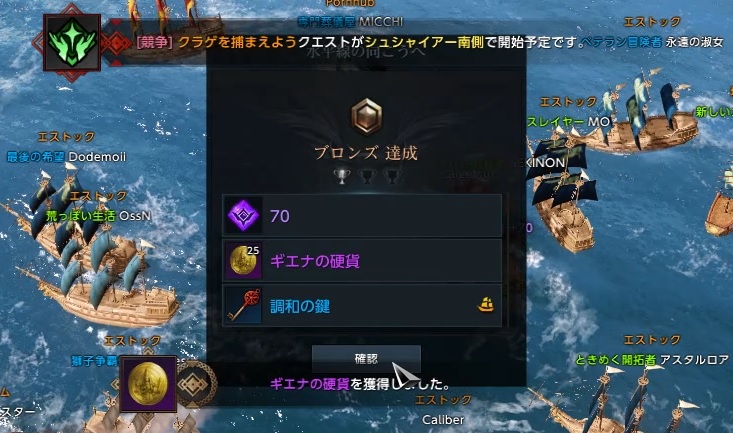Click シュシャイアー南側 location link
This screenshot has width=733, height=433.
click(x=424, y=43)
